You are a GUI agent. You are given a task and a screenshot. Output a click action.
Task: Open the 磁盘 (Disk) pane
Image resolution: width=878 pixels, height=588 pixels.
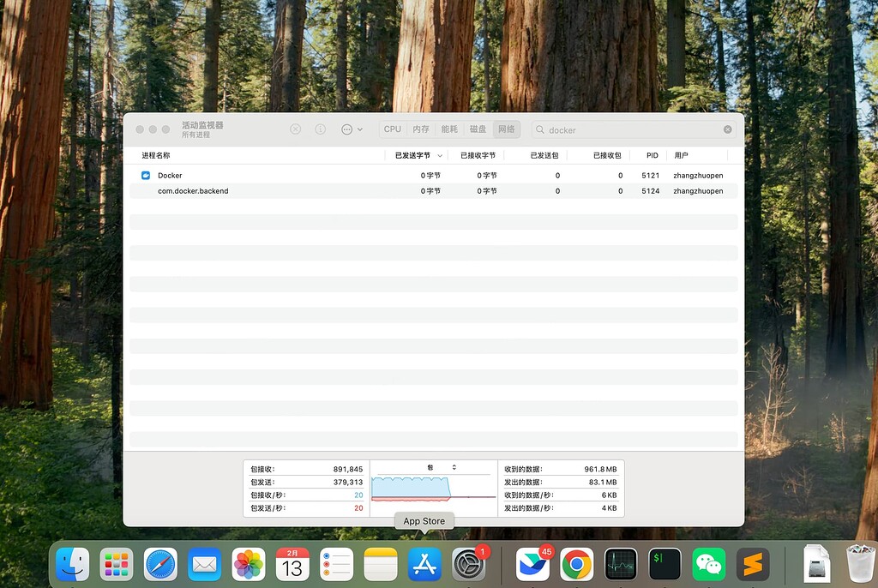pyautogui.click(x=477, y=129)
